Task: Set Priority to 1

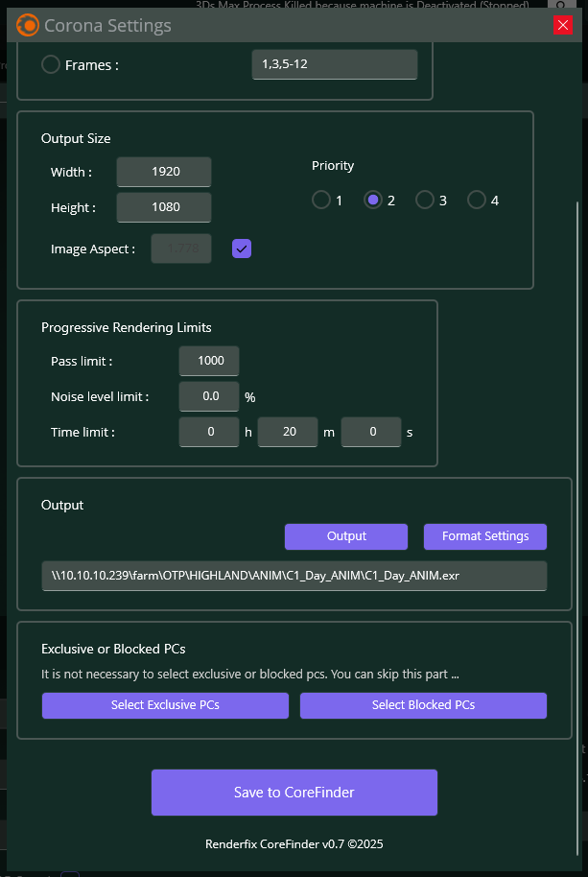Action: point(321,200)
